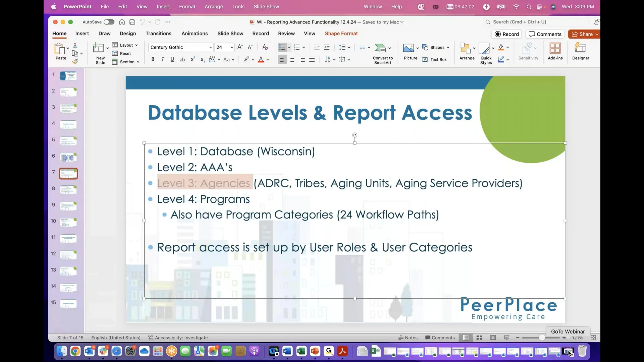Click the Accessibility: Investigate status item

pyautogui.click(x=178, y=338)
